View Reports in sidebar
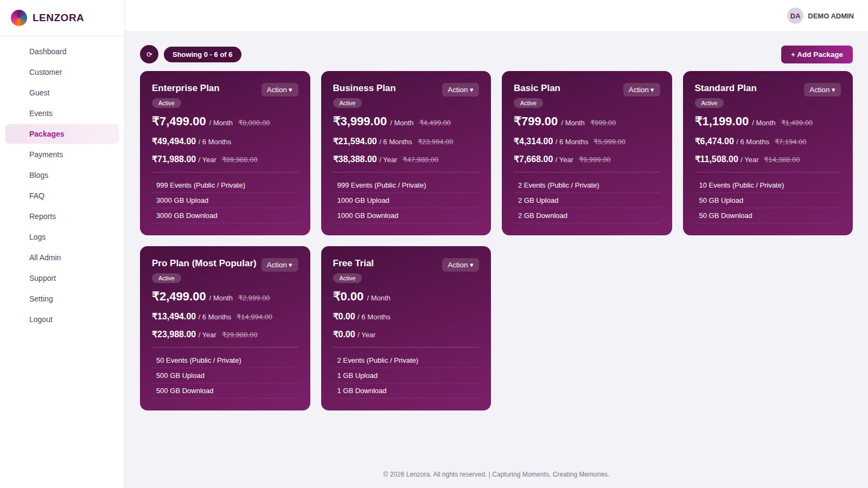 tap(62, 216)
